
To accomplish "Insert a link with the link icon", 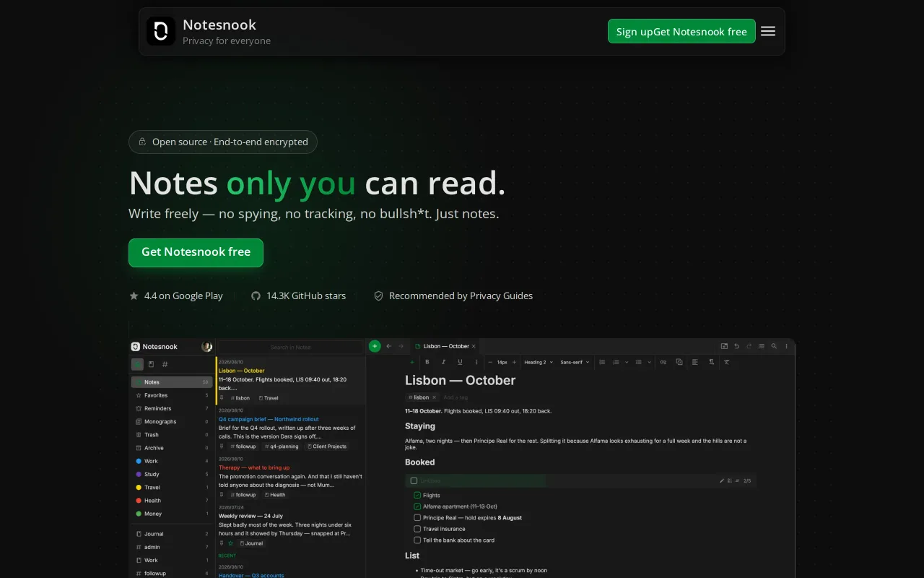I will click(x=663, y=362).
